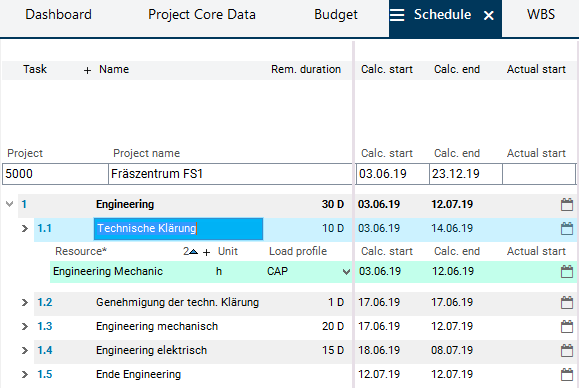Viewport: 579px width, 388px height.
Task: Click the 15 D duration of Engineering elektrisch
Action: (333, 350)
